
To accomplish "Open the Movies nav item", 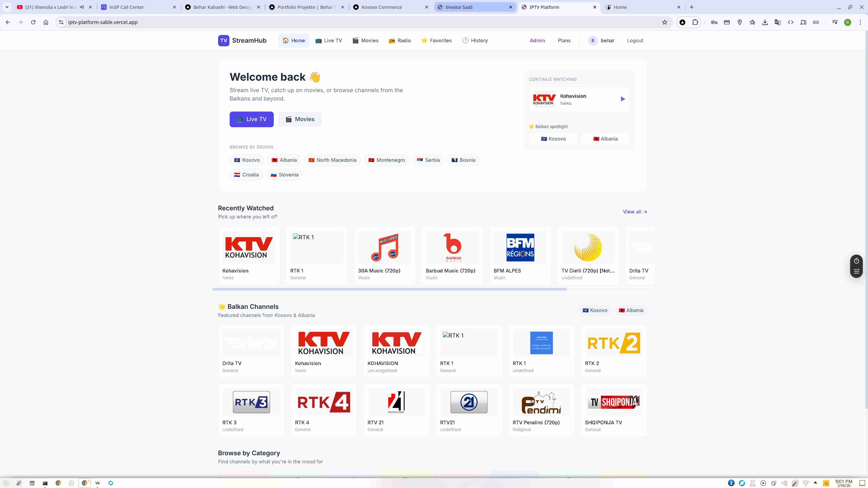I will 365,40.
